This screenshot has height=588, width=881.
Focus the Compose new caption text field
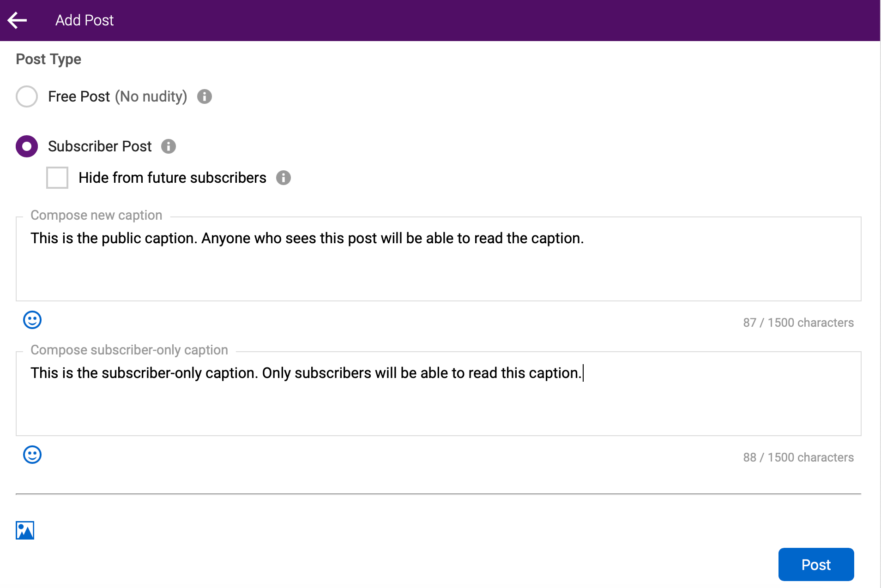pyautogui.click(x=439, y=259)
